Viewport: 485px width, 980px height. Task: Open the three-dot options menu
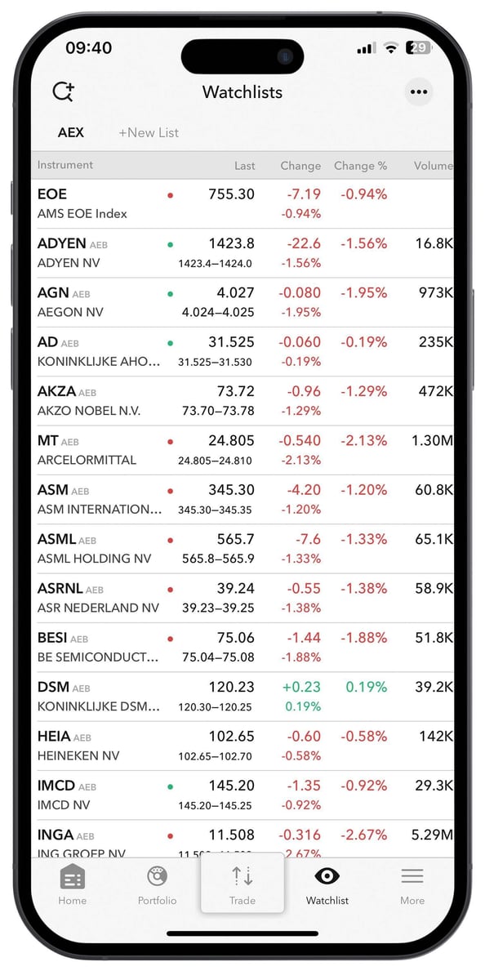pos(419,92)
